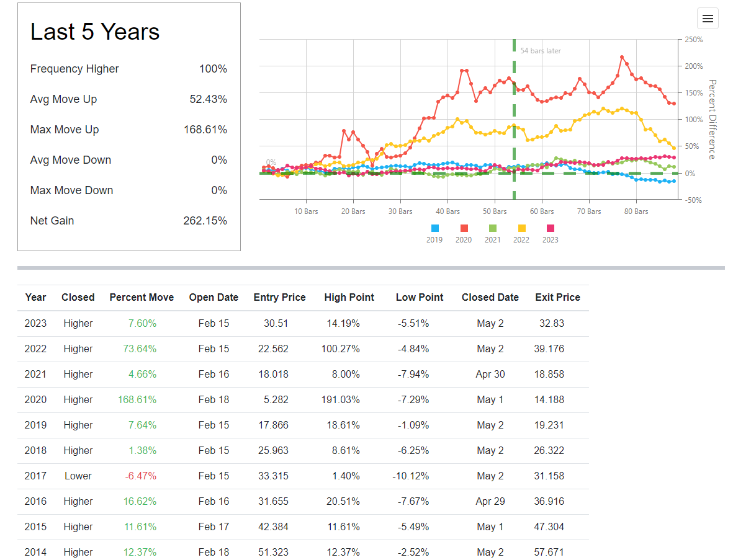Select the 'Percent Difference' axis title
733x560 pixels.
pyautogui.click(x=713, y=120)
